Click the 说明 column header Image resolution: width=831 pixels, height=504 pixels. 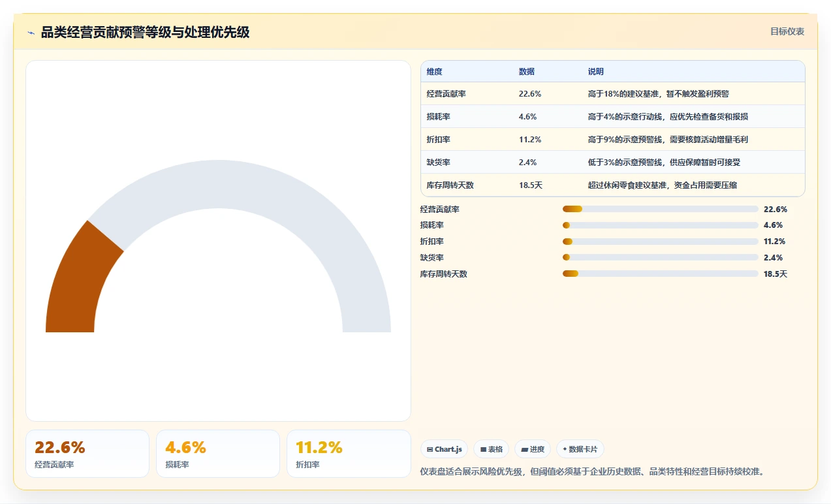596,72
